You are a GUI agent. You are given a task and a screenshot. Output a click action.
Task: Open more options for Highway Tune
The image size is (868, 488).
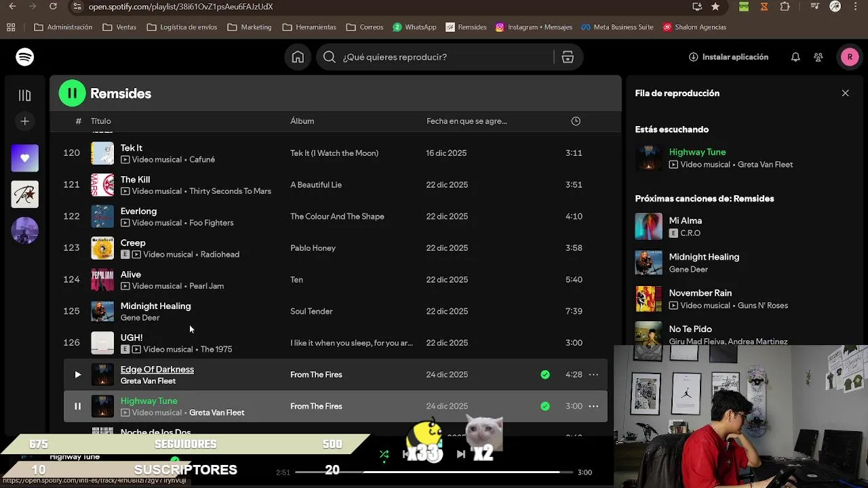click(x=593, y=406)
